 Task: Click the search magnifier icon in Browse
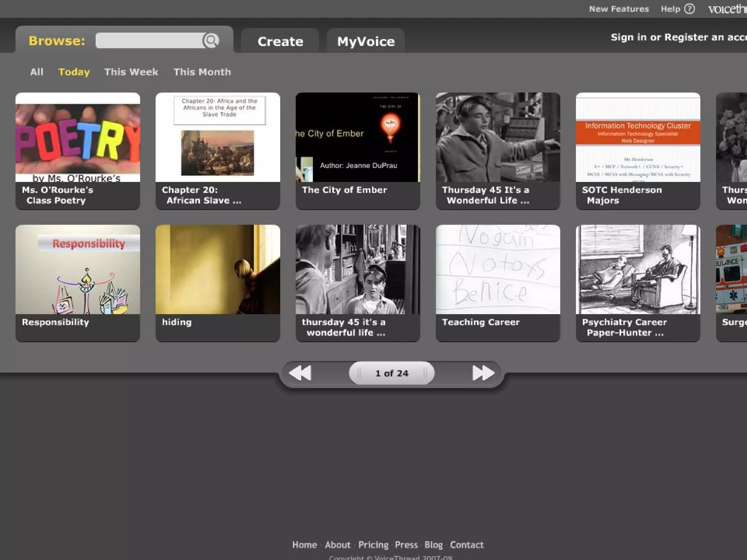click(x=211, y=40)
